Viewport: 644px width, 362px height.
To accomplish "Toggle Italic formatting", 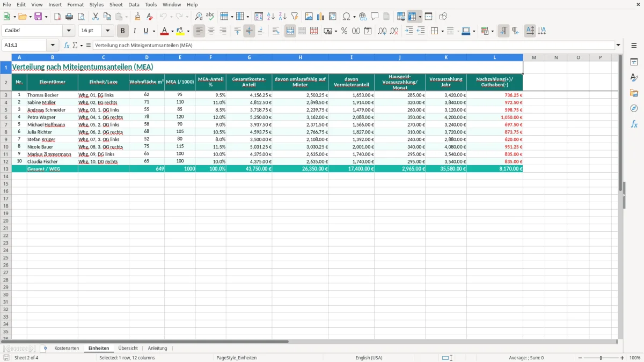I will [134, 31].
